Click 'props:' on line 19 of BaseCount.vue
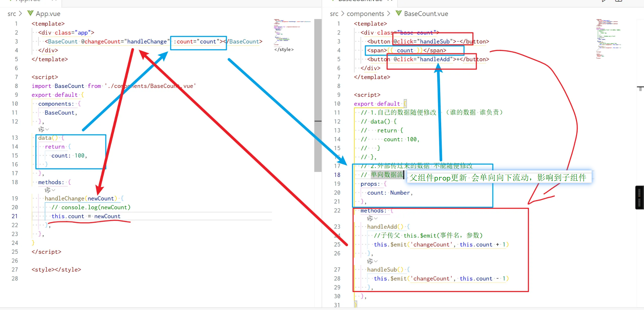The image size is (644, 310). click(370, 184)
